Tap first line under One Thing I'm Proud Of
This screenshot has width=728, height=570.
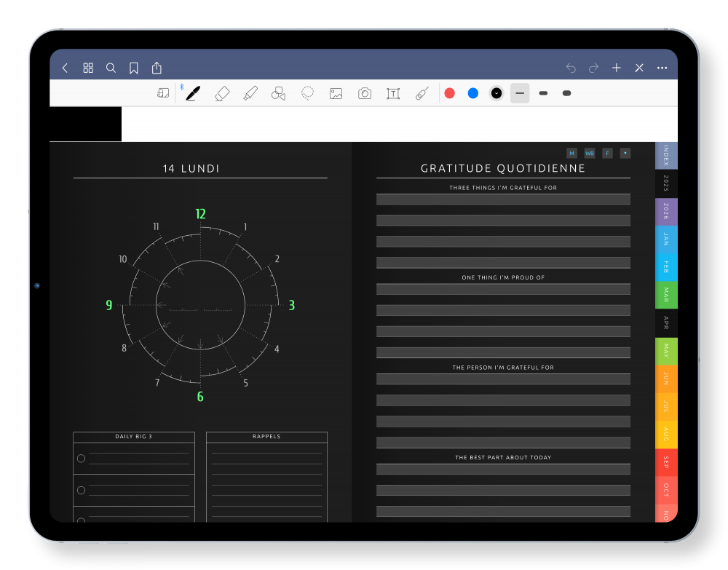pyautogui.click(x=503, y=289)
